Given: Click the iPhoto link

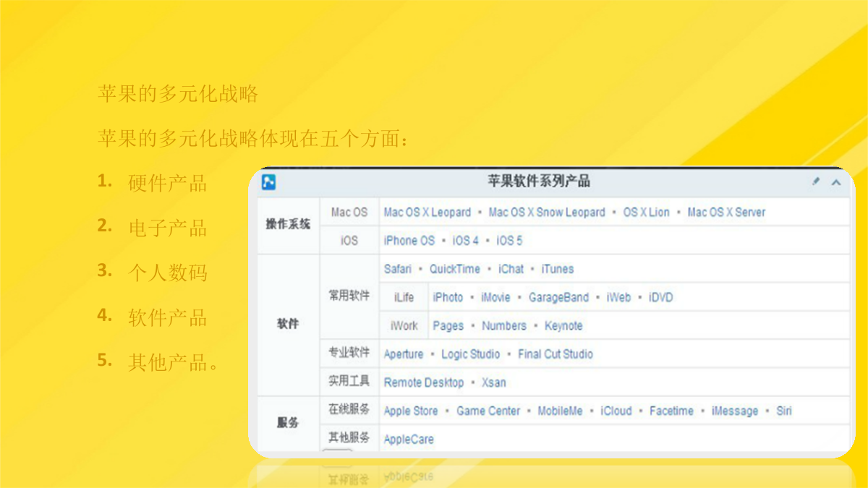Looking at the screenshot, I should point(448,297).
